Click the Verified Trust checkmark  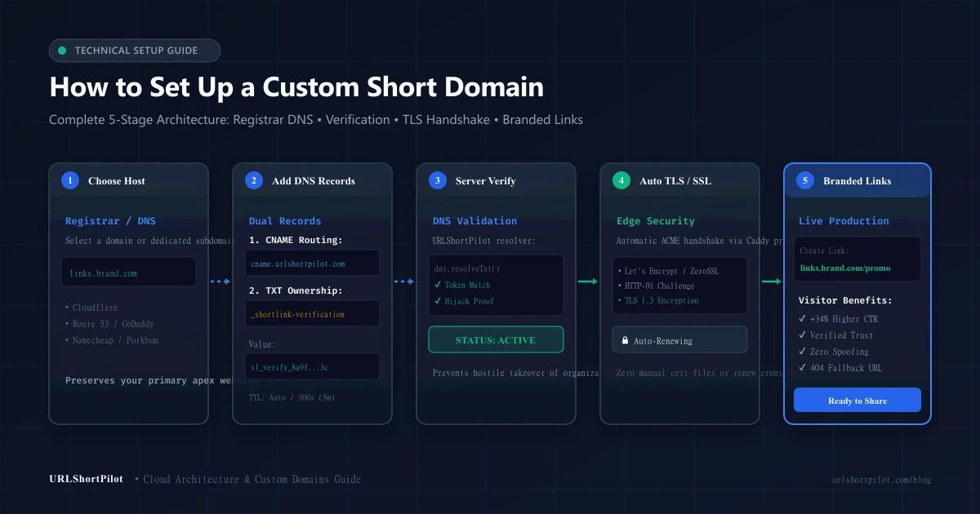(802, 335)
